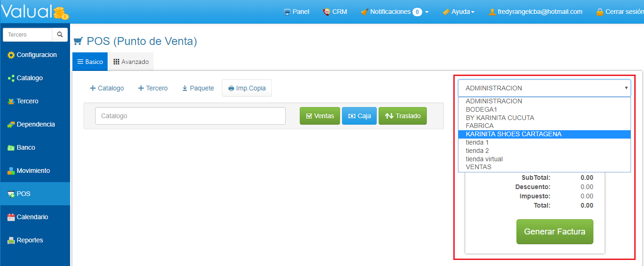Go to Banco in the sidebar
644x266 pixels.
[26, 147]
